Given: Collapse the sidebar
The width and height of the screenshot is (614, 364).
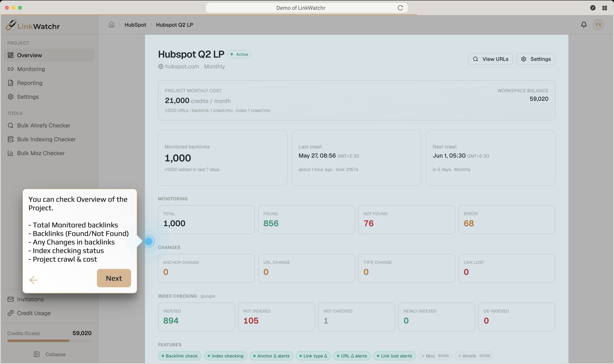Looking at the screenshot, I should click(49, 354).
